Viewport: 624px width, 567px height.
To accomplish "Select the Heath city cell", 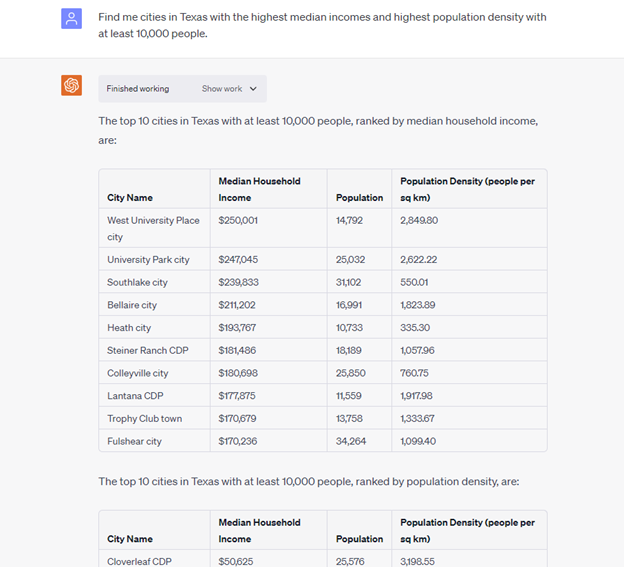I will click(129, 328).
